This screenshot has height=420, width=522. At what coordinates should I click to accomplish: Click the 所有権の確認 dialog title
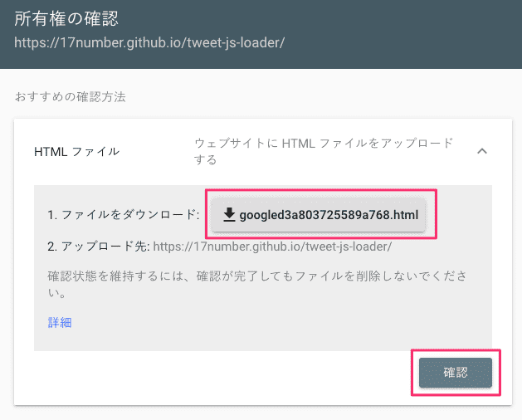(66, 19)
